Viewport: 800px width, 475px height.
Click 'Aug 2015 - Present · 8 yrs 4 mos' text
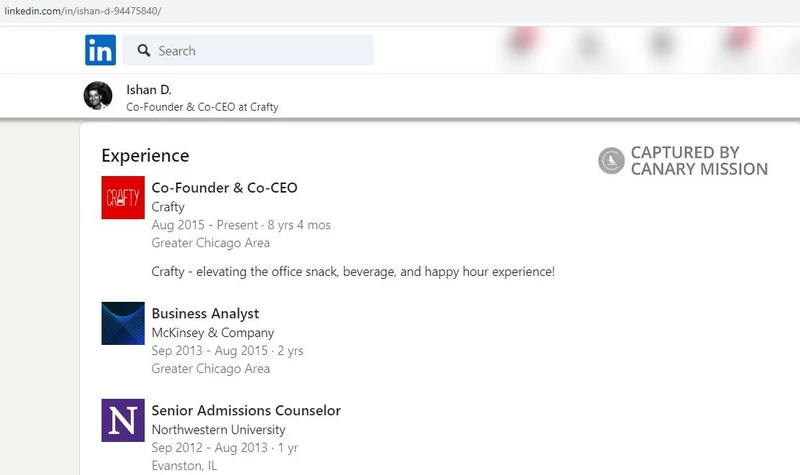coord(241,225)
